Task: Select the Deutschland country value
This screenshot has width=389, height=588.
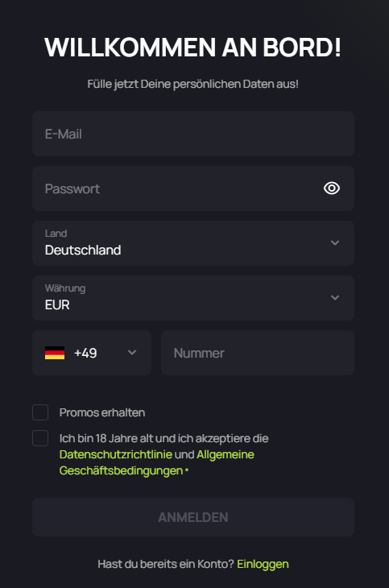Action: click(83, 251)
